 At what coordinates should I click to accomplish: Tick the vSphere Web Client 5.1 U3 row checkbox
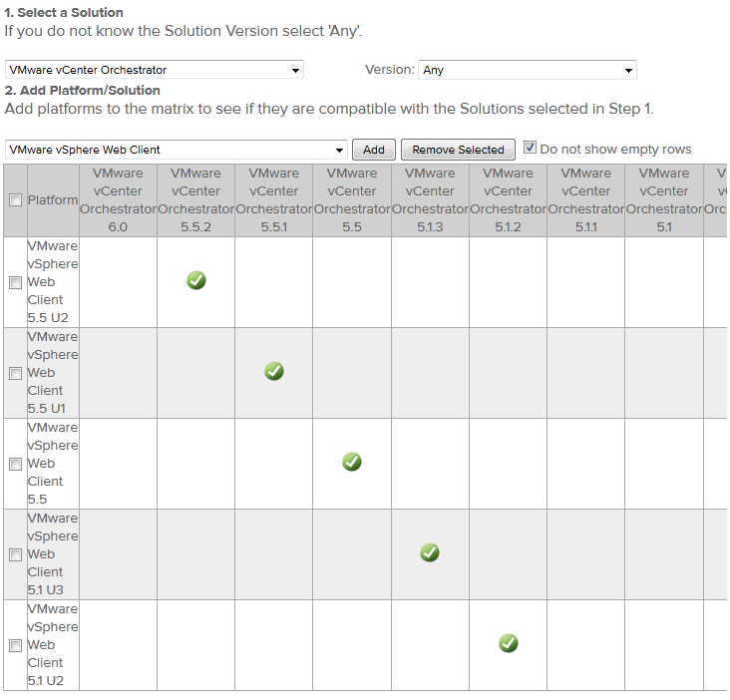coord(15,554)
